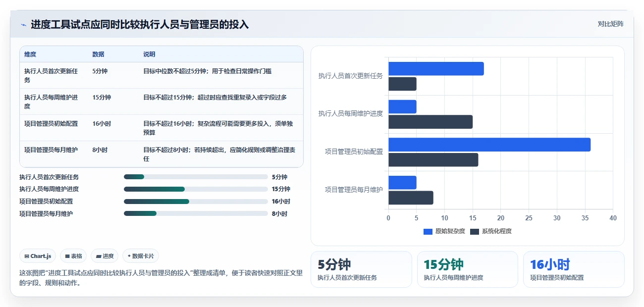Image resolution: width=644 pixels, height=307 pixels.
Task: Click the 8小时 cell in the table
Action: (x=100, y=150)
